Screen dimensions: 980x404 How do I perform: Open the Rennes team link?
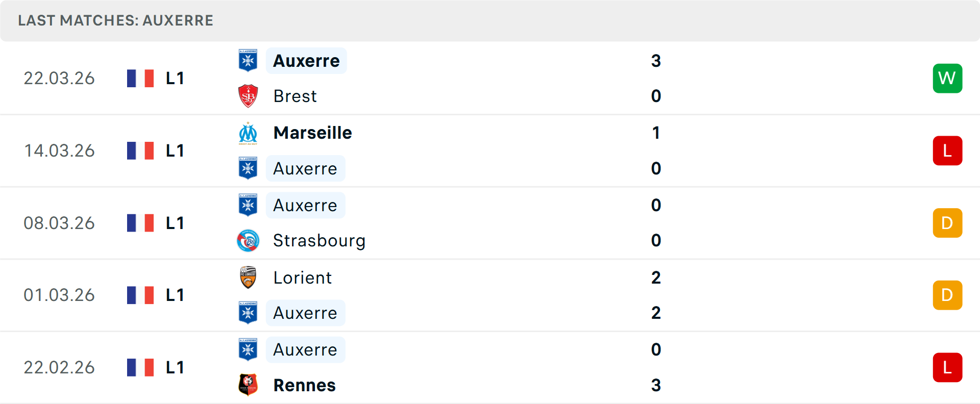(304, 385)
